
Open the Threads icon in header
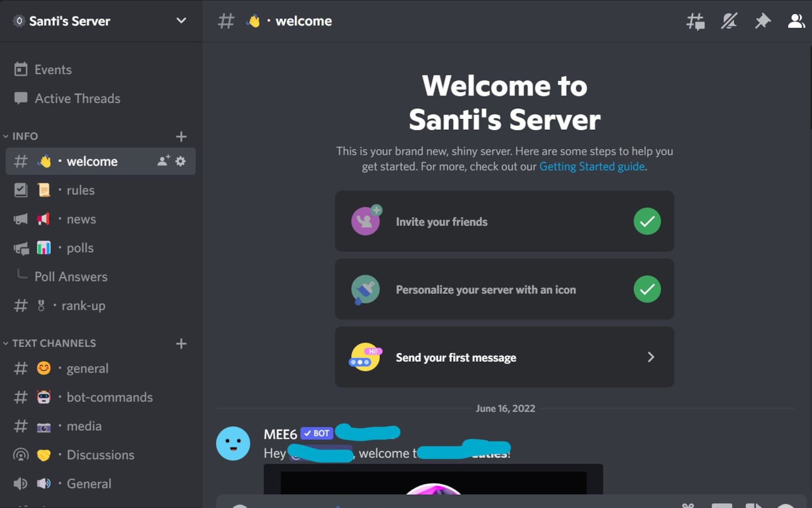(695, 21)
